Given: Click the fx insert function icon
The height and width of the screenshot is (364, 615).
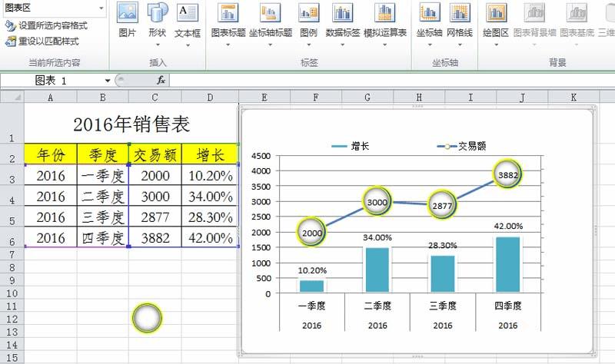Looking at the screenshot, I should 161,81.
